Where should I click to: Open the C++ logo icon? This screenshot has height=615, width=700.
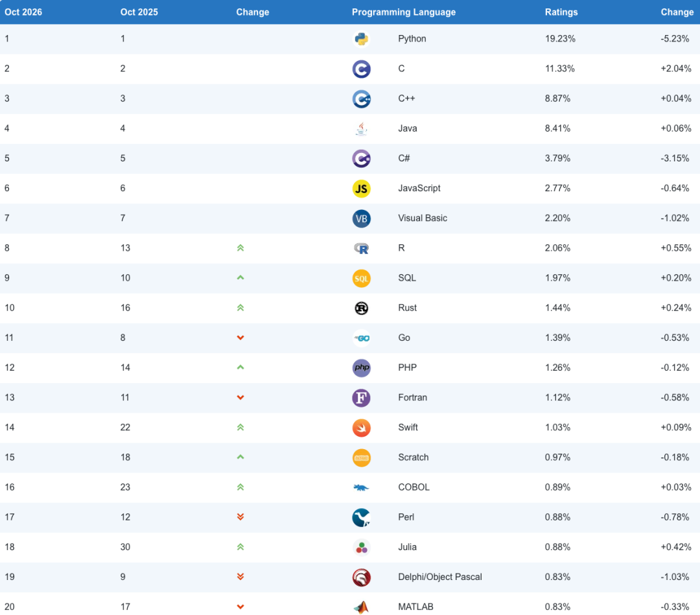(361, 99)
